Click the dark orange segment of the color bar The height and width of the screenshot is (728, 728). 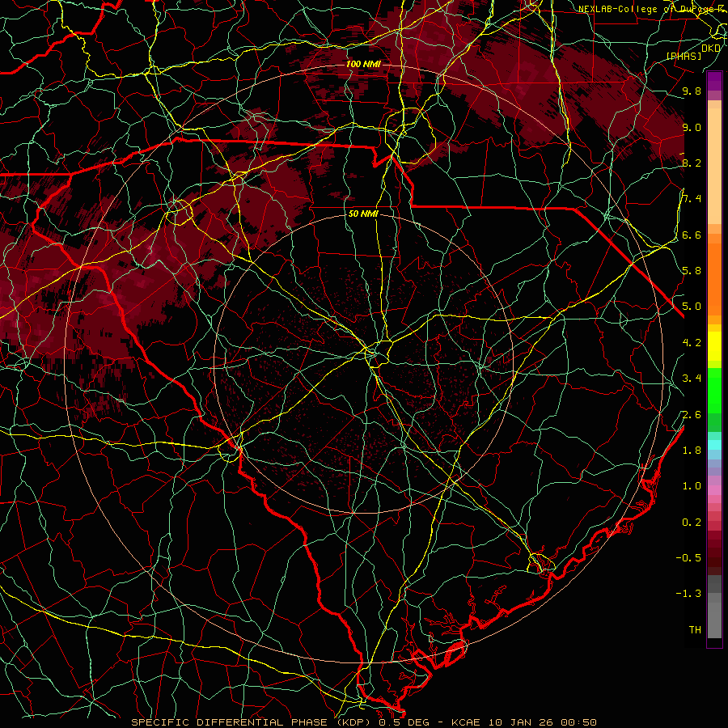[x=714, y=280]
